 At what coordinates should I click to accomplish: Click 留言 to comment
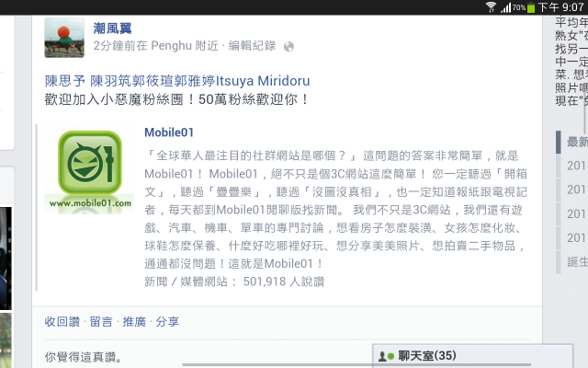[101, 321]
